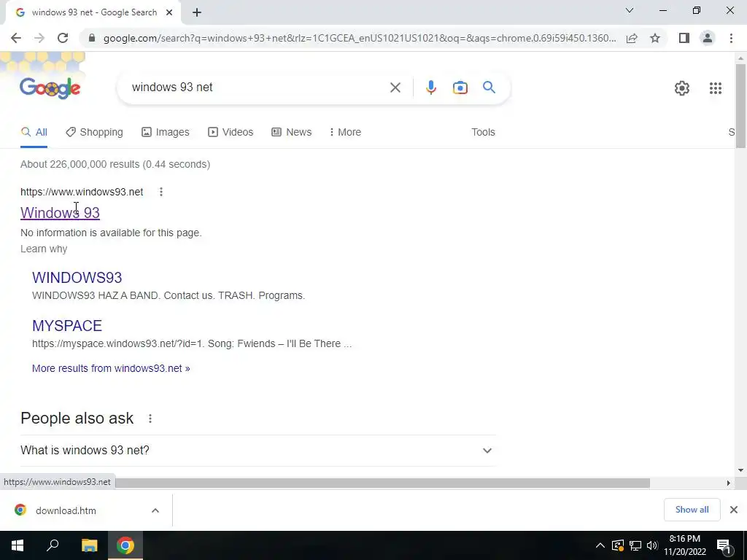Click the horizontal scrollbar thumb
747x560 pixels.
click(382, 483)
